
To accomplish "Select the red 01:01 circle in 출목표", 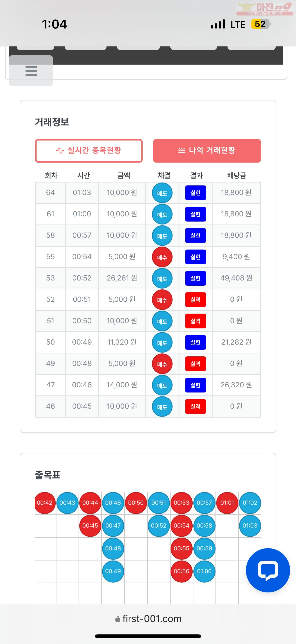I will [x=227, y=503].
